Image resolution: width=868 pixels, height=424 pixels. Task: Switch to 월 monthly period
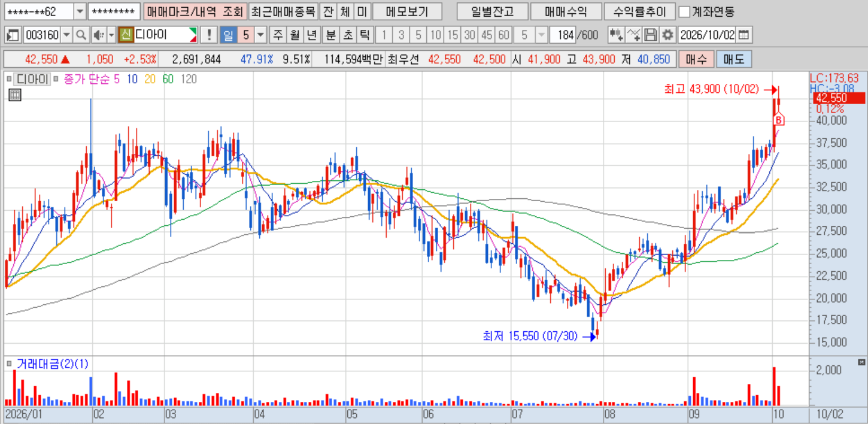[295, 35]
